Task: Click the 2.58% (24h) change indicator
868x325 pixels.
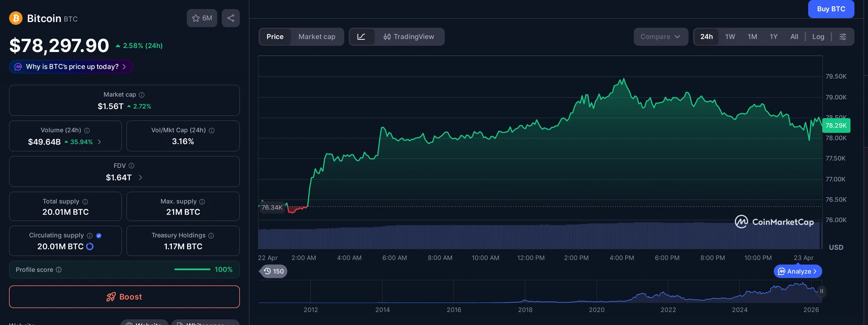Action: [x=139, y=46]
